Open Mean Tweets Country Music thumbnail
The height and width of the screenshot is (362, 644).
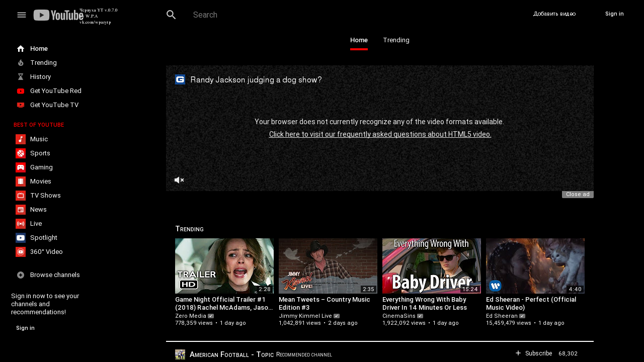pyautogui.click(x=328, y=266)
